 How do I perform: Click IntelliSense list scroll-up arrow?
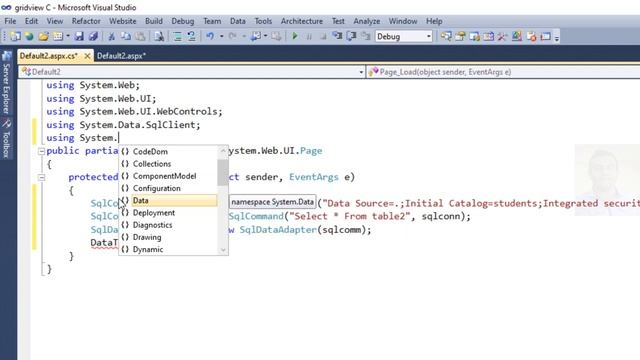[x=223, y=151]
